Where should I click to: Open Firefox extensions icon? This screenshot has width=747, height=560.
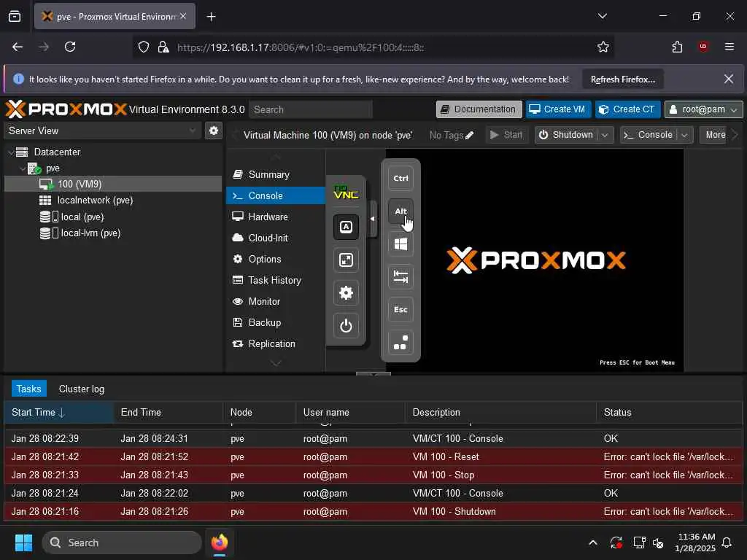pos(677,47)
